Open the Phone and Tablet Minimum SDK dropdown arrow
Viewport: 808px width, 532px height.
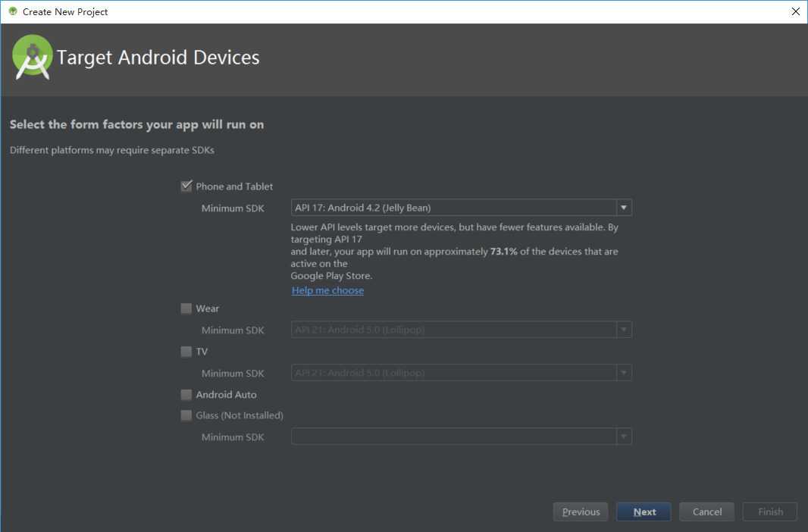point(624,208)
